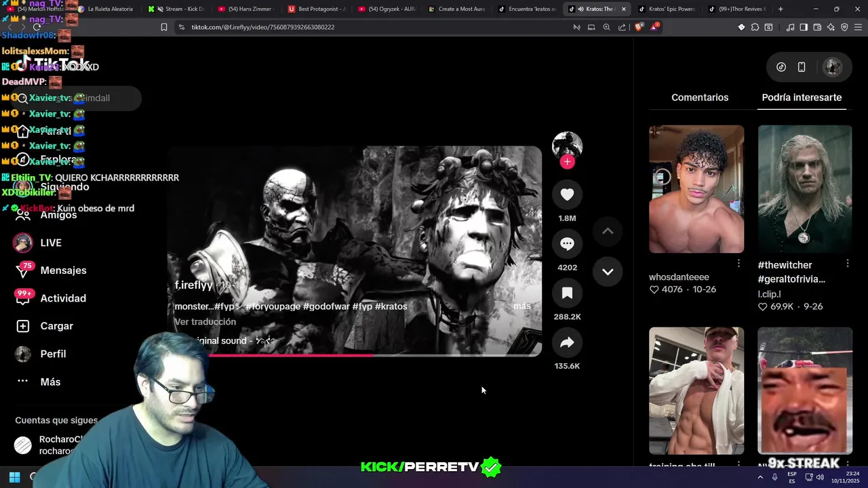Switch ESP keyboard language indicator
Viewport: 868px width, 488px height.
pyautogui.click(x=791, y=477)
